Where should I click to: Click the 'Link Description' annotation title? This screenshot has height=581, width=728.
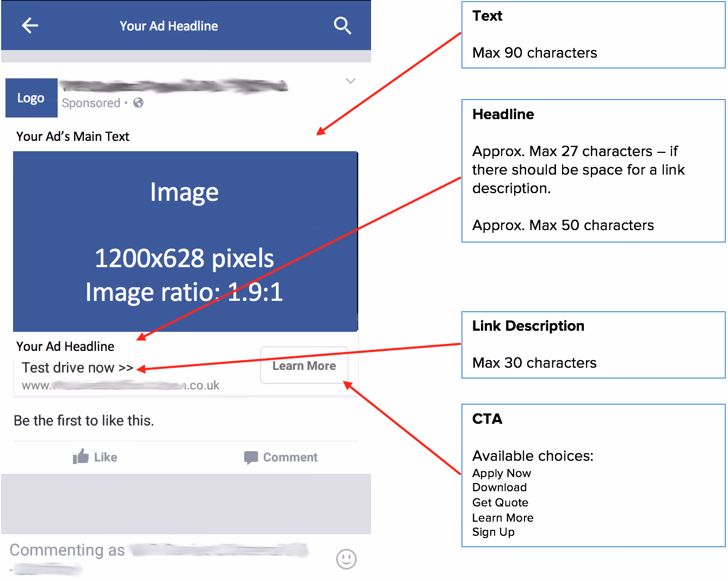coord(528,326)
